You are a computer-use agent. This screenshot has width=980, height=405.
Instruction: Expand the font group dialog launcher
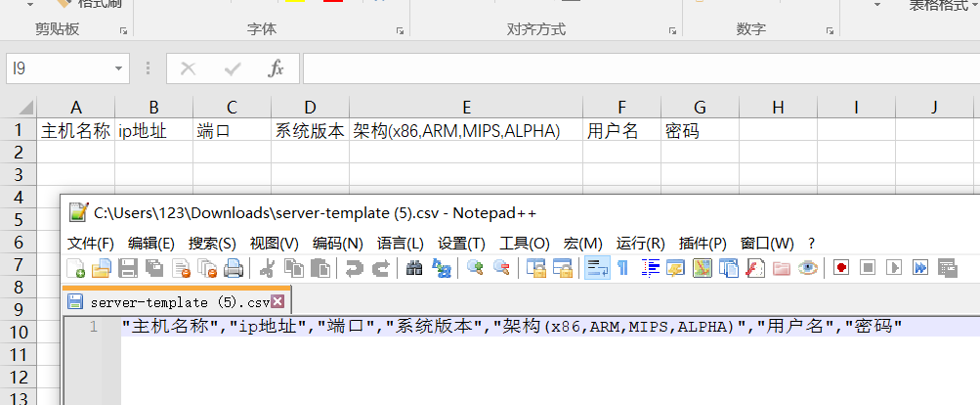click(400, 31)
